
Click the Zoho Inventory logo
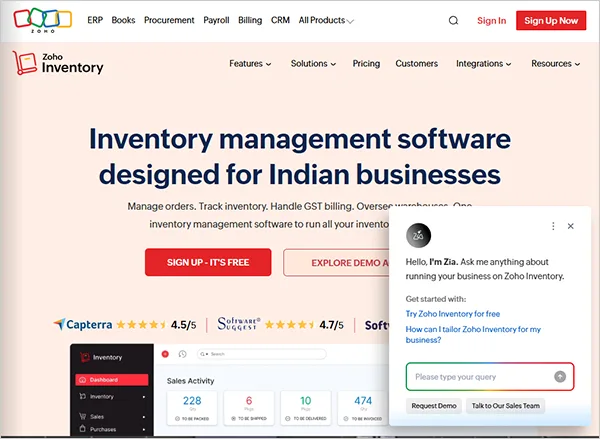pyautogui.click(x=58, y=63)
